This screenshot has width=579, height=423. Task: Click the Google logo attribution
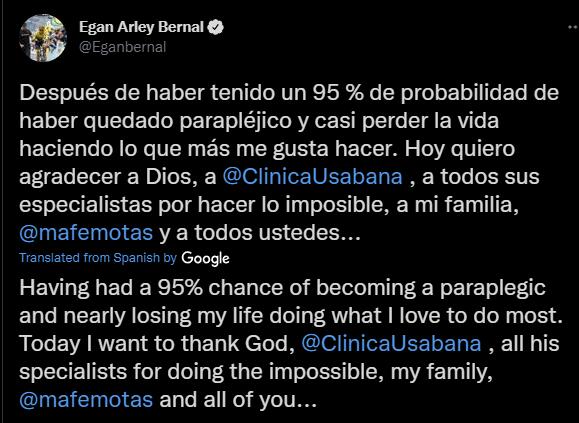(x=205, y=258)
